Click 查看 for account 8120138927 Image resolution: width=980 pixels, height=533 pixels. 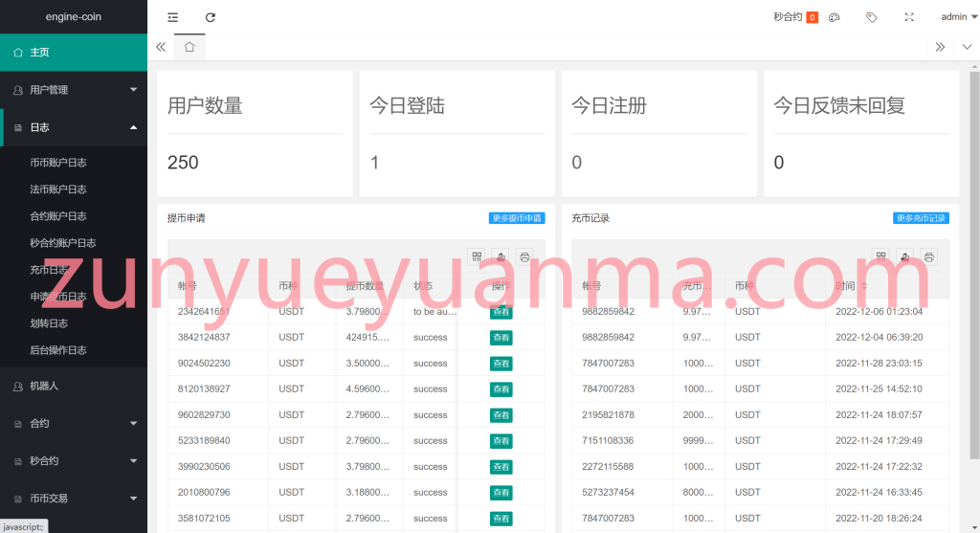501,389
